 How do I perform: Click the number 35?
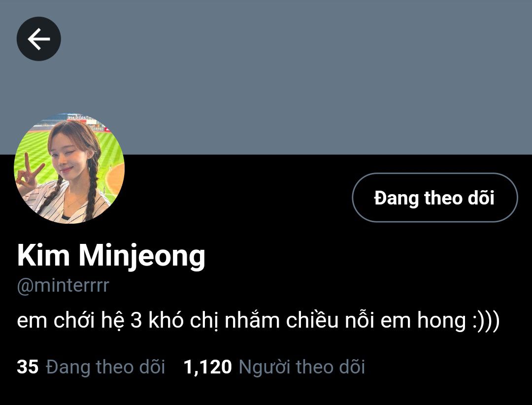28,368
